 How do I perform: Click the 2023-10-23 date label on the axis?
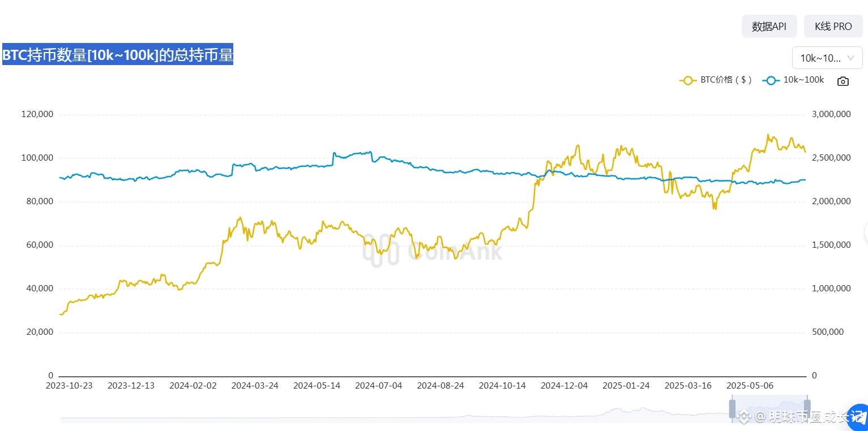click(69, 386)
